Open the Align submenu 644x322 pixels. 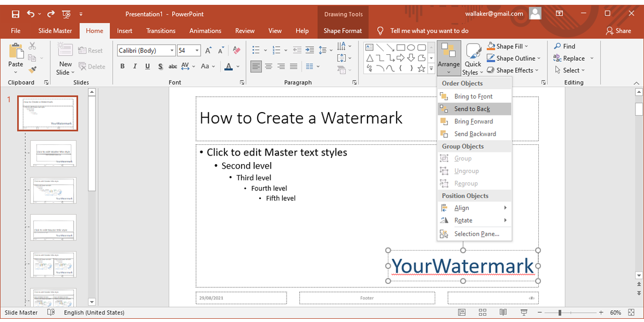click(474, 208)
